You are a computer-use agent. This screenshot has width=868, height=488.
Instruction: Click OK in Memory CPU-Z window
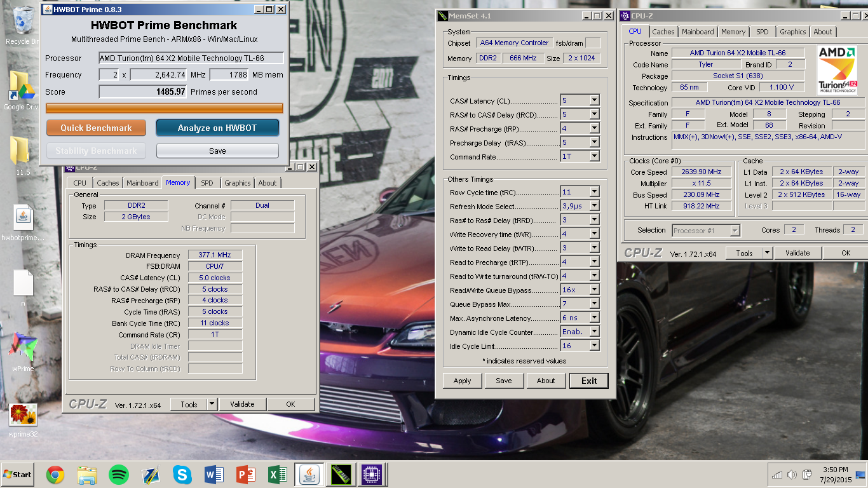point(290,404)
